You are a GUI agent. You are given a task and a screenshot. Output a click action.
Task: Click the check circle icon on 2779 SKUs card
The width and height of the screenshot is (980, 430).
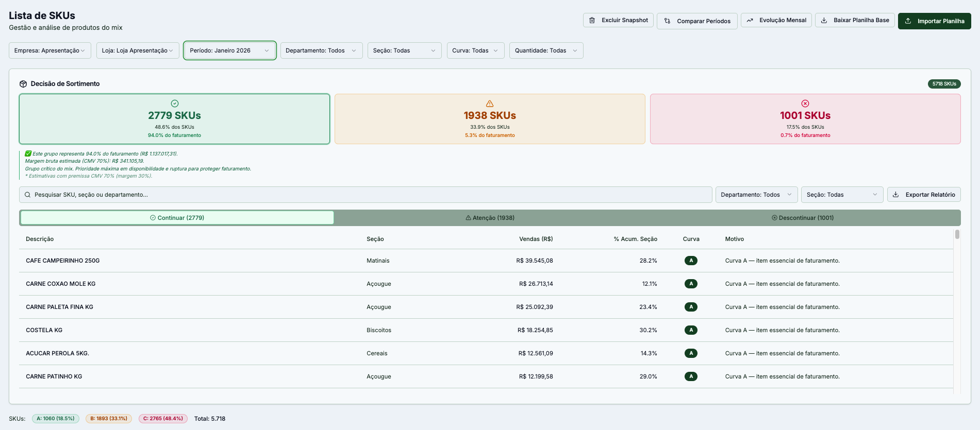(x=175, y=104)
